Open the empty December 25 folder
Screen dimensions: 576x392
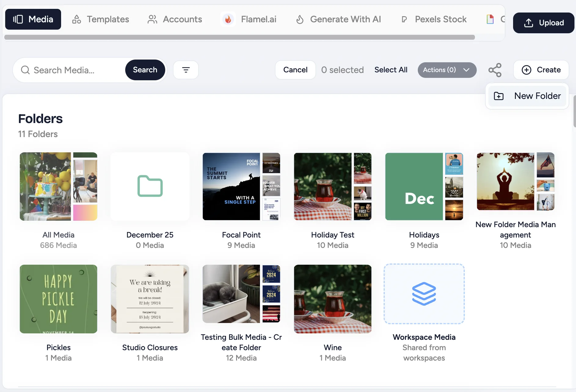[150, 187]
